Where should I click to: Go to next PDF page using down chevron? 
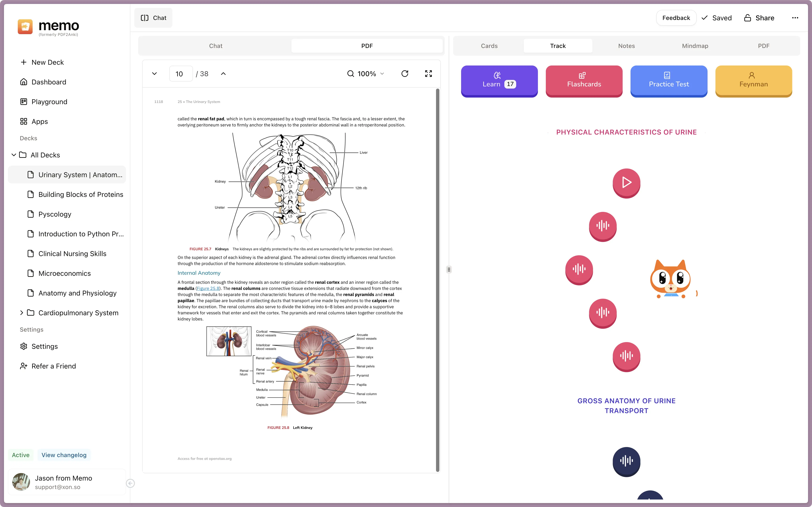pos(154,73)
